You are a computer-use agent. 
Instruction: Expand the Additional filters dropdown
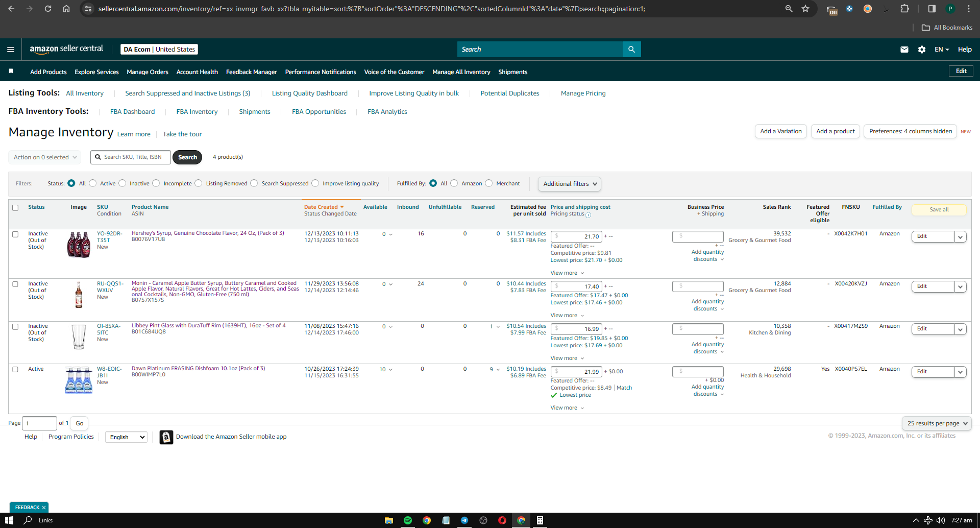(x=570, y=184)
